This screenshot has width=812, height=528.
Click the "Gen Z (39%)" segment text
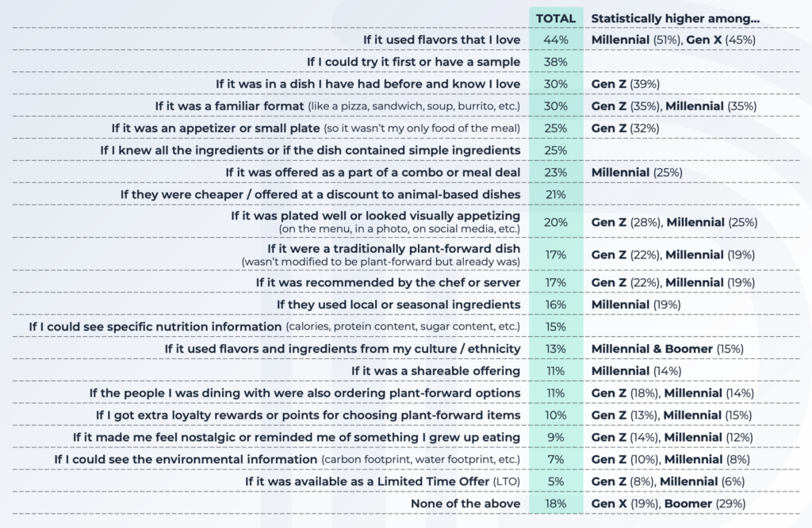(x=626, y=84)
